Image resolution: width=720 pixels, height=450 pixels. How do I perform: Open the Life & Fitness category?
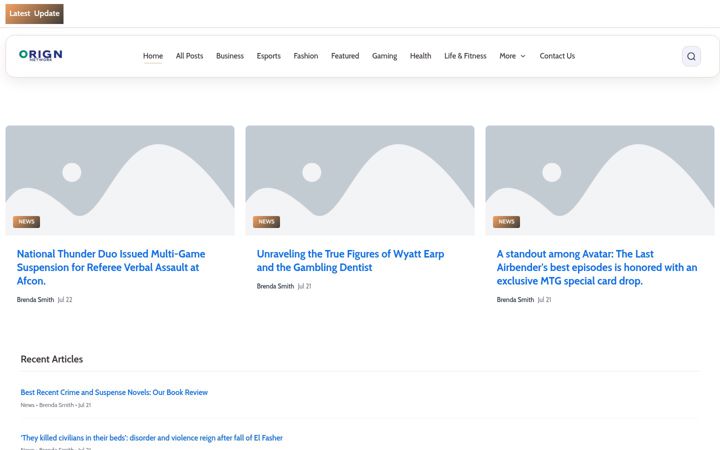tap(465, 56)
